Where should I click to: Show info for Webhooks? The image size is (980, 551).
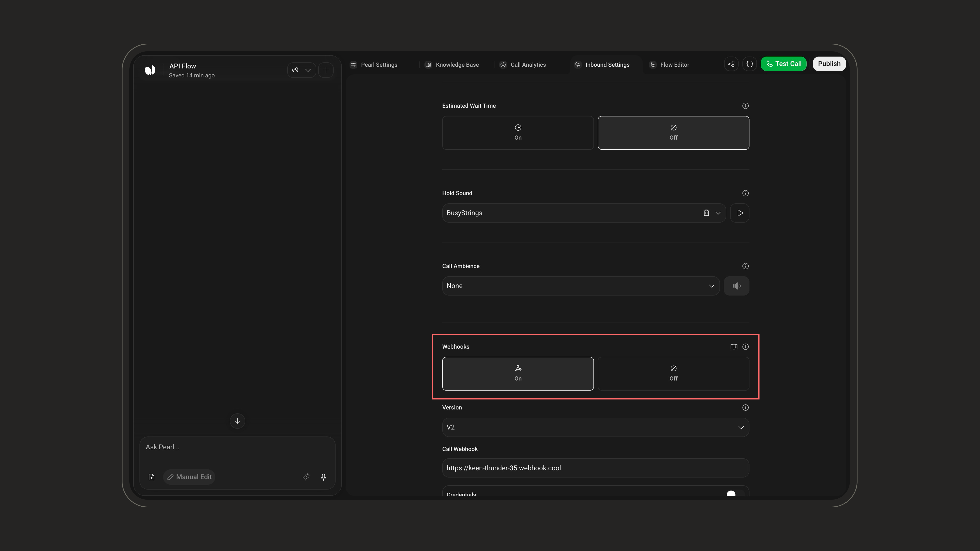745,347
